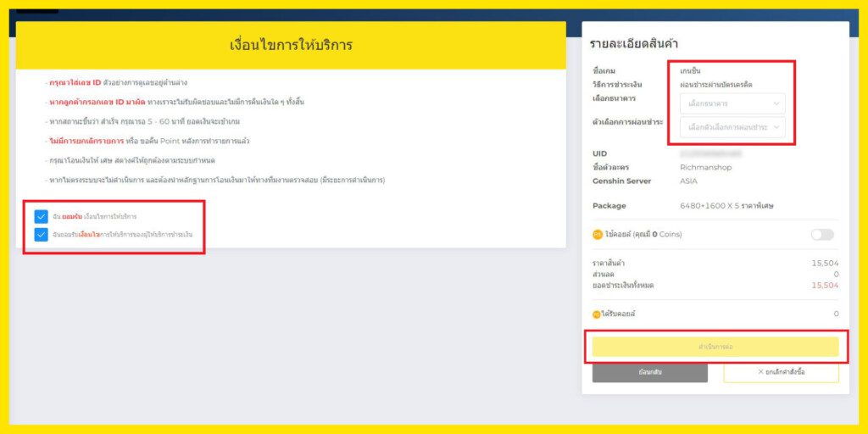Viewport: 868px width, 434px height.
Task: Click the blurred UID value
Action: 710,154
